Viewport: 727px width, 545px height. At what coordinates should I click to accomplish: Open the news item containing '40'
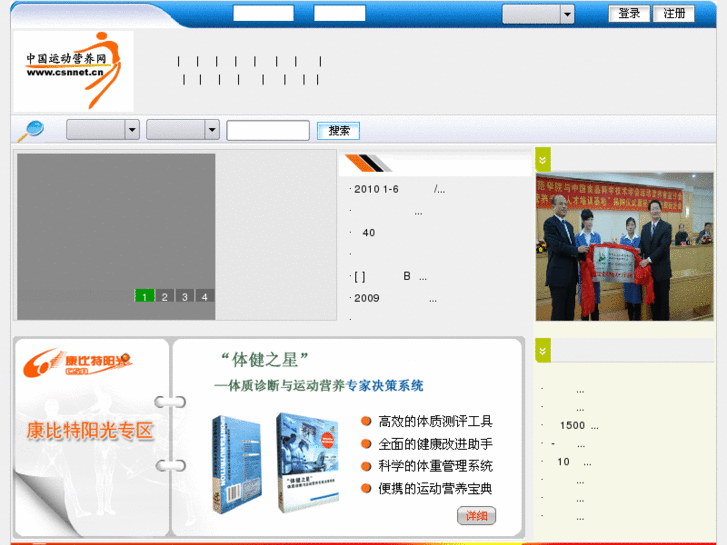coord(369,233)
